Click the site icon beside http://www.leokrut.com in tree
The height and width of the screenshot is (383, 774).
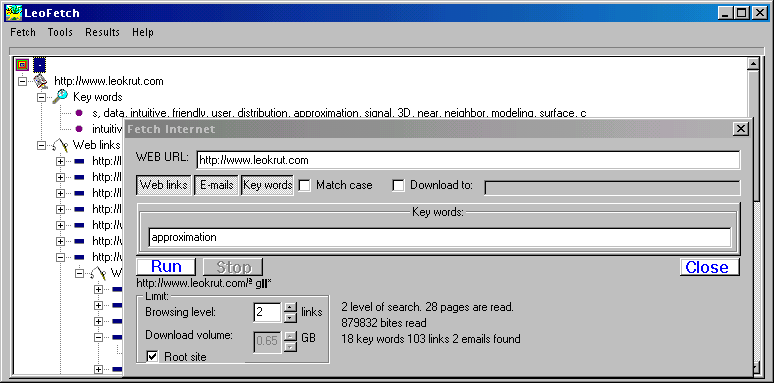pyautogui.click(x=41, y=81)
